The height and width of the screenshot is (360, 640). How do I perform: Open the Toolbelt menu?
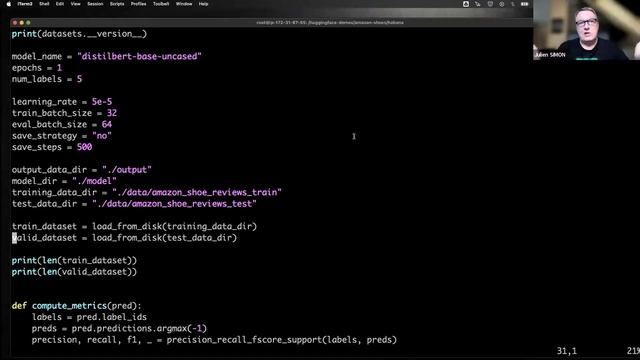point(161,4)
